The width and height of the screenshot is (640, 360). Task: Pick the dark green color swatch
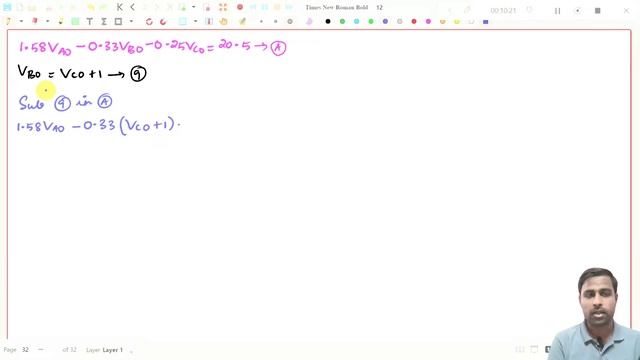pos(342,21)
